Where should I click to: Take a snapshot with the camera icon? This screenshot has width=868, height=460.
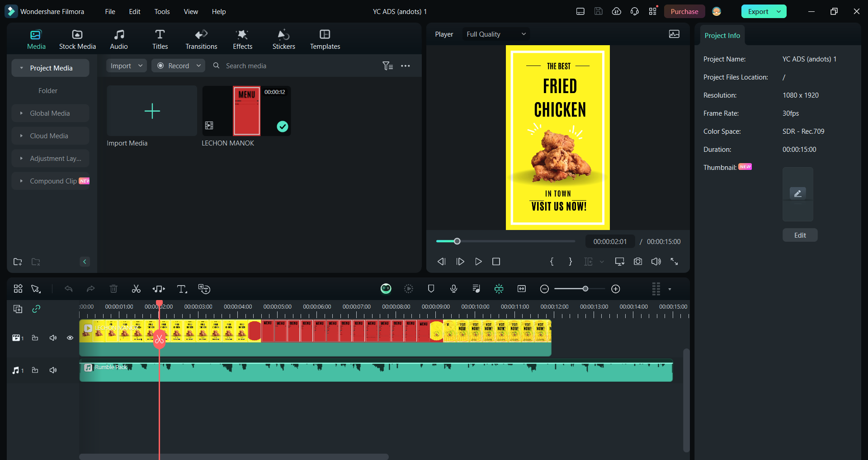click(x=637, y=262)
